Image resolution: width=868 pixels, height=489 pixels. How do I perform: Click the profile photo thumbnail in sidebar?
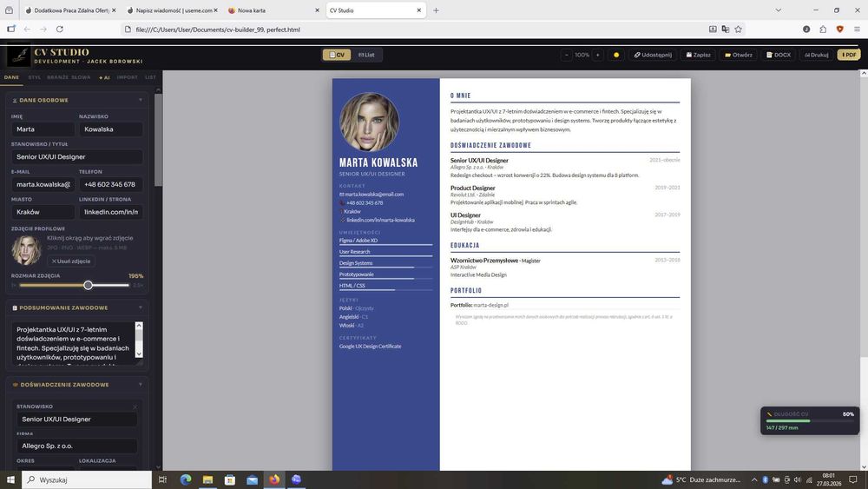pos(26,250)
